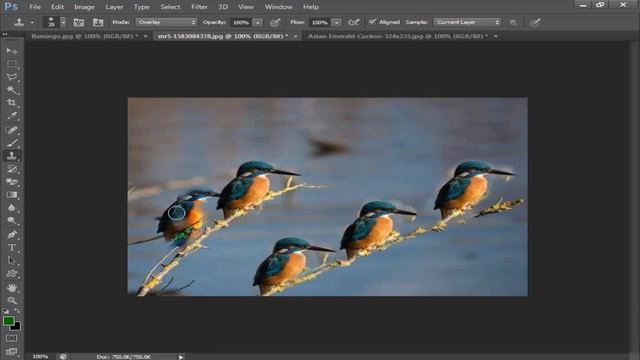The width and height of the screenshot is (640, 360).
Task: Select the Pen tool
Action: (12, 235)
